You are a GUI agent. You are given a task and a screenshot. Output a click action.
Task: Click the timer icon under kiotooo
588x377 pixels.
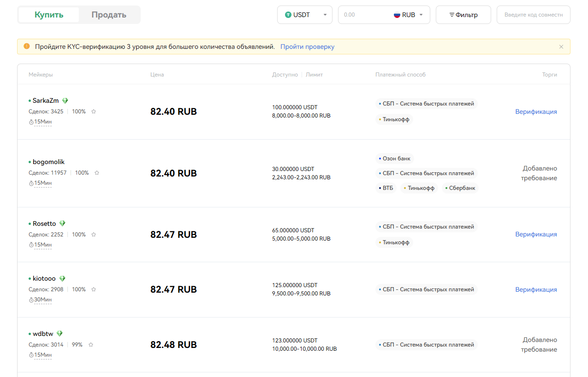pyautogui.click(x=31, y=300)
